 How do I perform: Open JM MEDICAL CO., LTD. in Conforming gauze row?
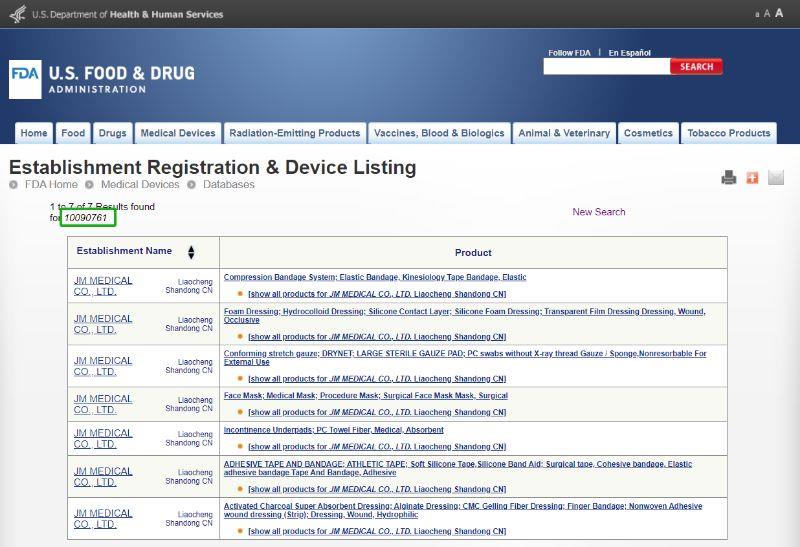(103, 366)
